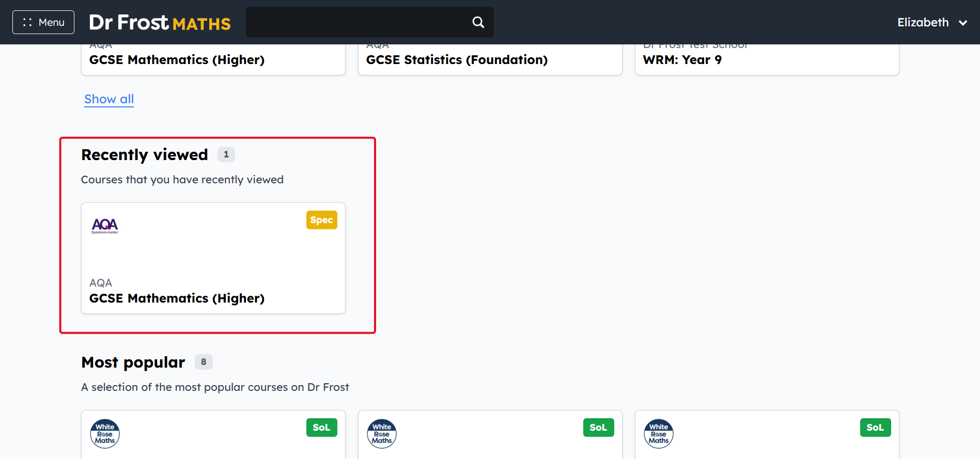The image size is (980, 459).
Task: Click the second White Rose Maths logo
Action: click(382, 434)
